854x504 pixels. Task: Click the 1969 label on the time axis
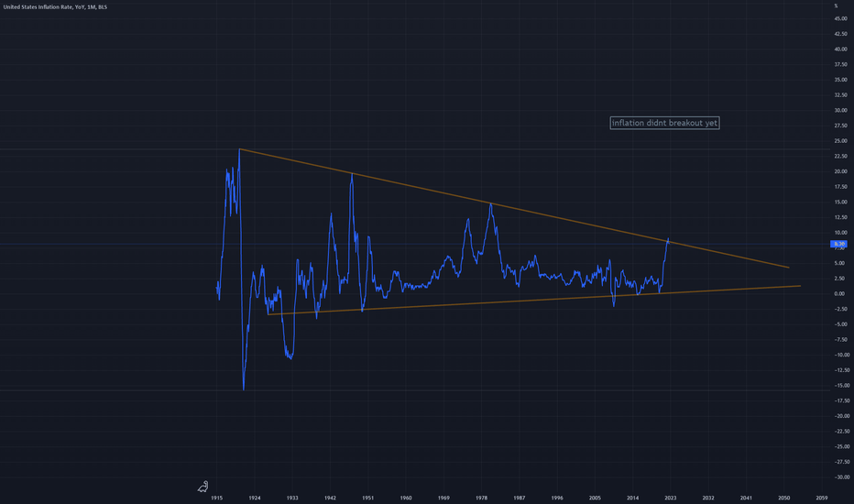(443, 498)
